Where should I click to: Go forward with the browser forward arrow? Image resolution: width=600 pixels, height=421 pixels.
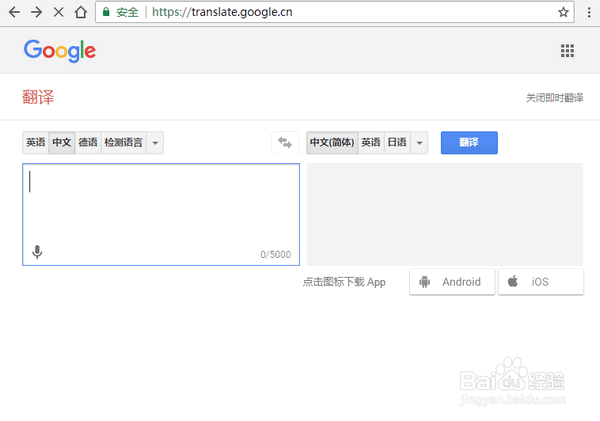coord(36,12)
